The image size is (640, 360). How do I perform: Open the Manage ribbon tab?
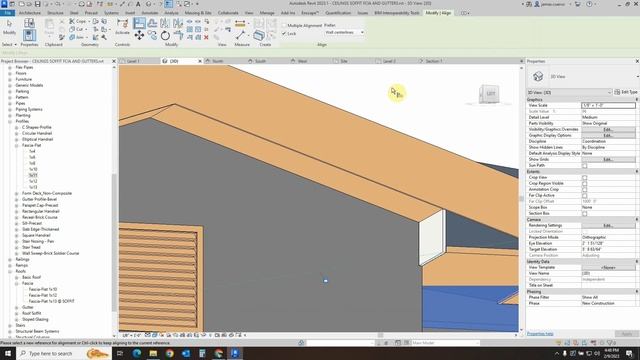pyautogui.click(x=267, y=13)
